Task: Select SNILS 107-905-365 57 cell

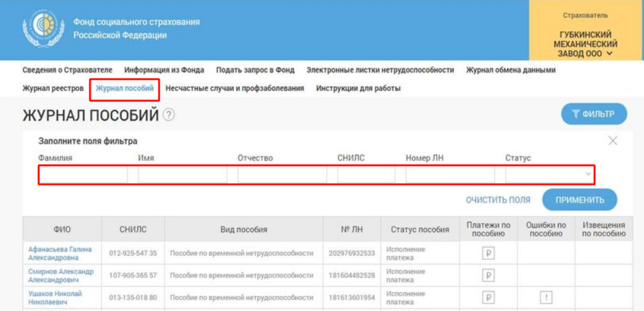Action: 132,276
